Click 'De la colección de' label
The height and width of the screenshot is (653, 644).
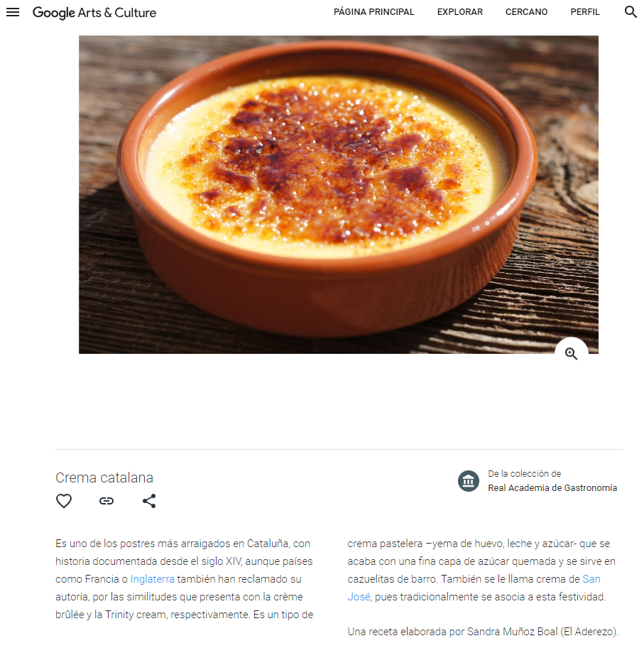click(524, 473)
